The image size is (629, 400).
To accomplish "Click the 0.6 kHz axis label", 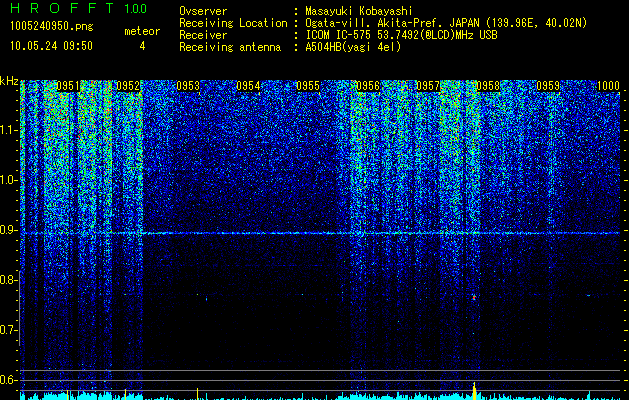I will click(x=8, y=380).
